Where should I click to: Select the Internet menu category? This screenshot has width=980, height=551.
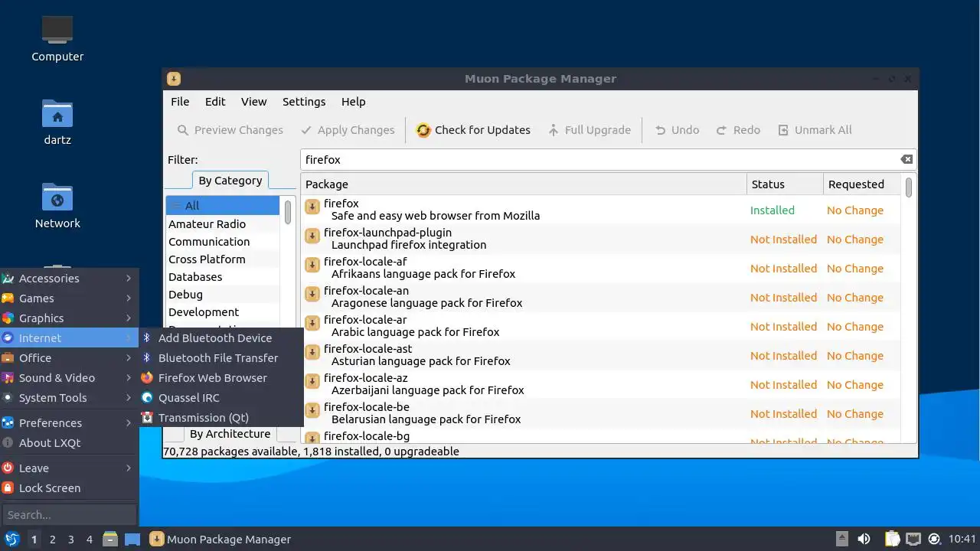pos(69,338)
